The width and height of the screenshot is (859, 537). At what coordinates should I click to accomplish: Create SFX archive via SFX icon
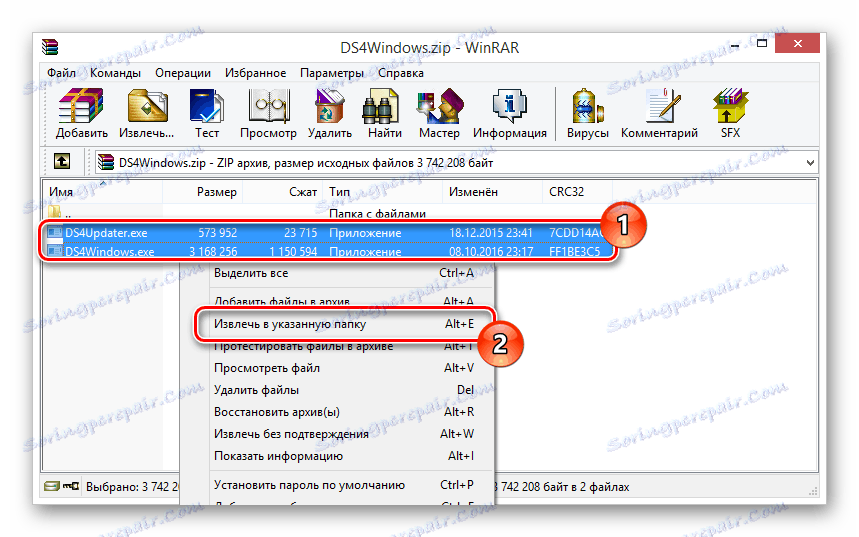pos(730,113)
